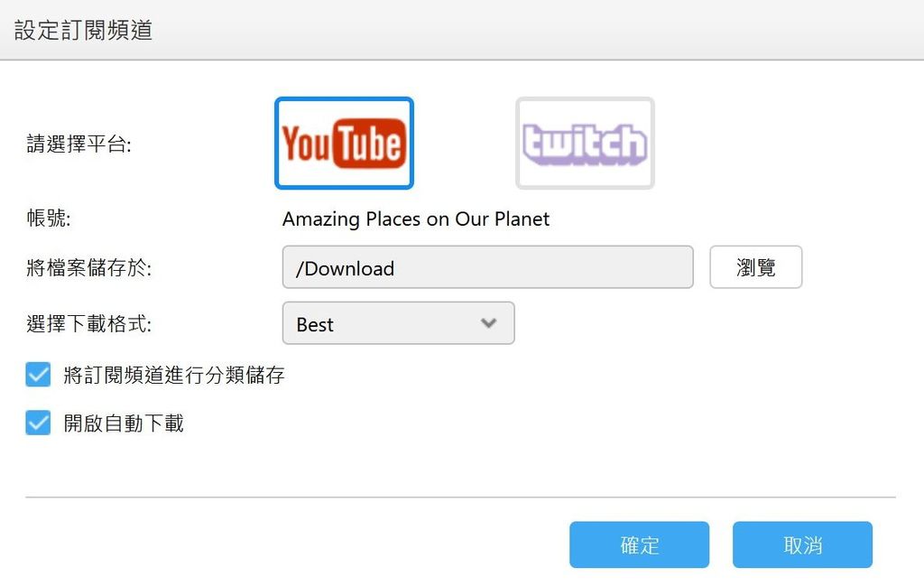Cancel with the 取消 button
Viewport: 924px width, 586px height.
(x=802, y=544)
